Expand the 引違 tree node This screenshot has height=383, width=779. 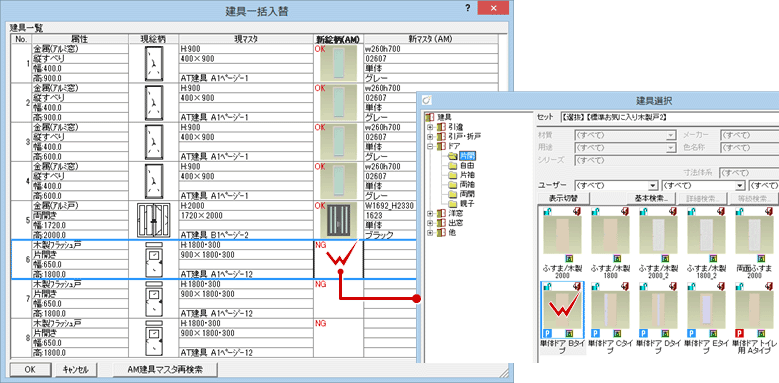tap(430, 127)
